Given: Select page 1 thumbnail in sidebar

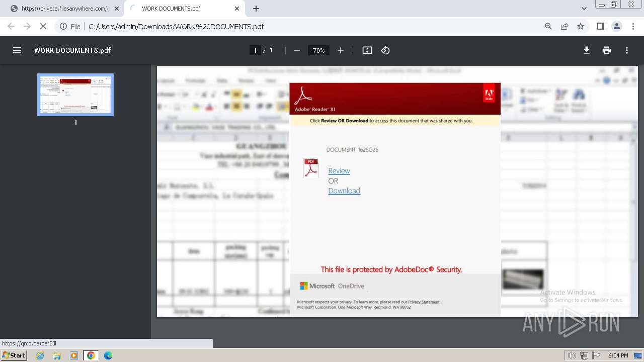Looking at the screenshot, I should pyautogui.click(x=75, y=95).
